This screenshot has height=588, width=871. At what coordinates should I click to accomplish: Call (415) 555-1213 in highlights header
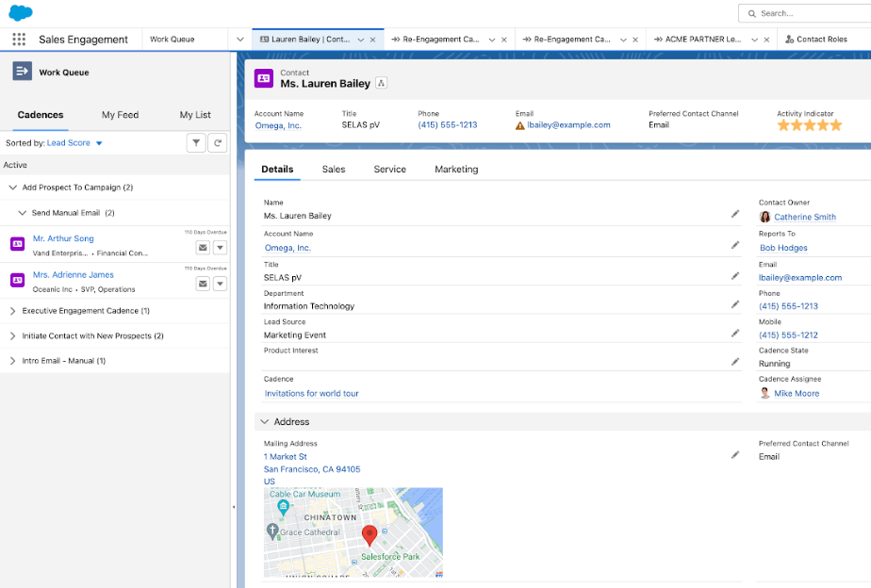[x=447, y=125]
